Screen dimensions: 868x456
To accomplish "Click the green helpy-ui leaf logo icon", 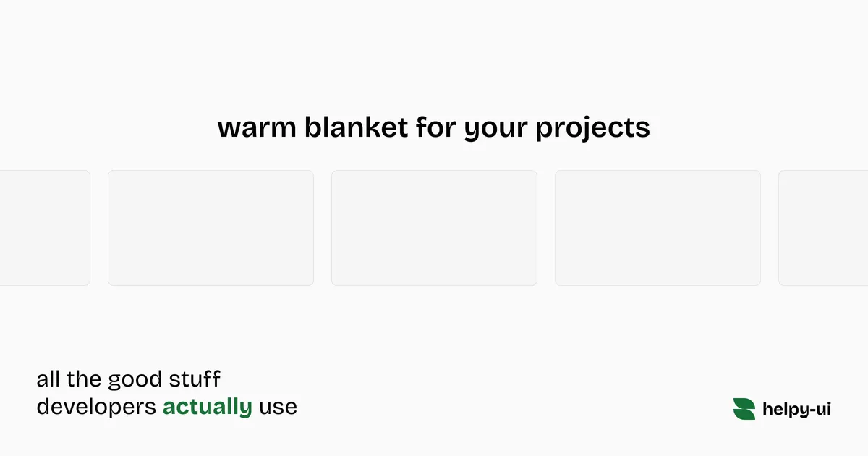I will coord(744,409).
